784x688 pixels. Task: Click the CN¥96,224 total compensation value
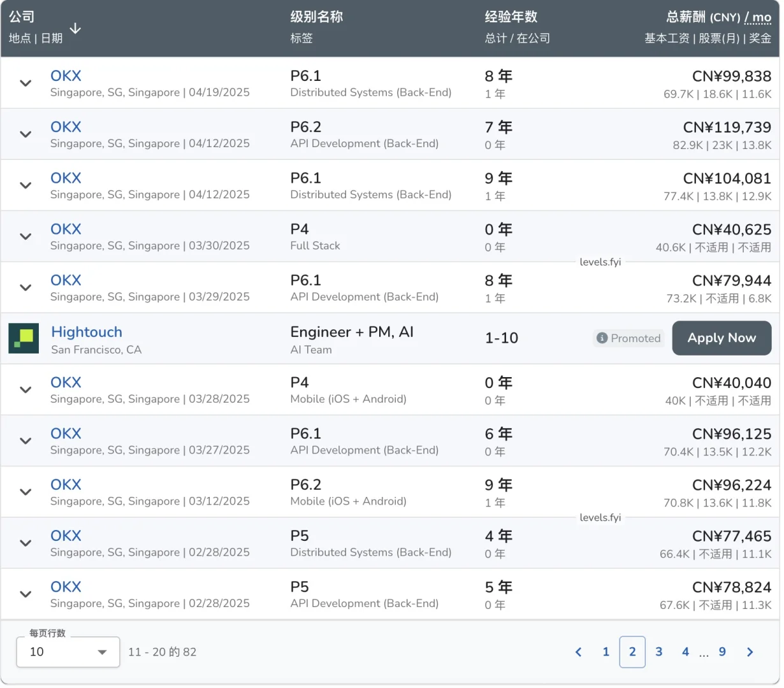pyautogui.click(x=732, y=485)
